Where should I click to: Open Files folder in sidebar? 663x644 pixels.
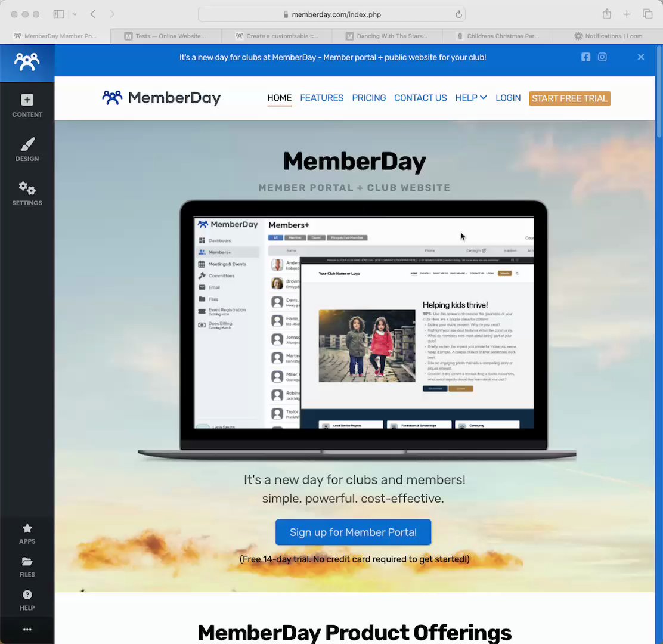click(27, 567)
